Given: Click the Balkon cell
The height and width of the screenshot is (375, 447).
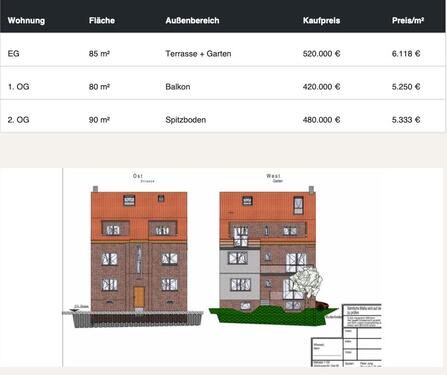Looking at the screenshot, I should pyautogui.click(x=178, y=87).
